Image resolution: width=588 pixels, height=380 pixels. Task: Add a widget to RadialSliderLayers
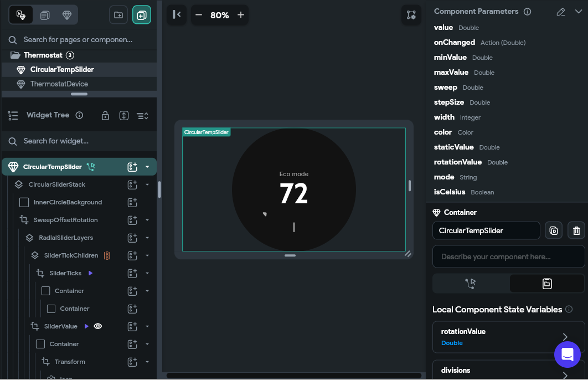click(x=132, y=238)
